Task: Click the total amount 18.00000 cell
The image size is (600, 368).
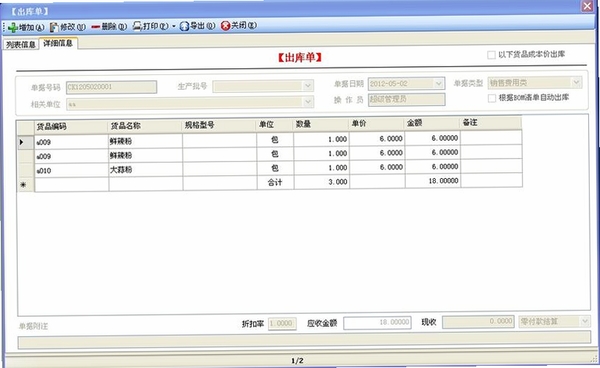Action: click(433, 181)
